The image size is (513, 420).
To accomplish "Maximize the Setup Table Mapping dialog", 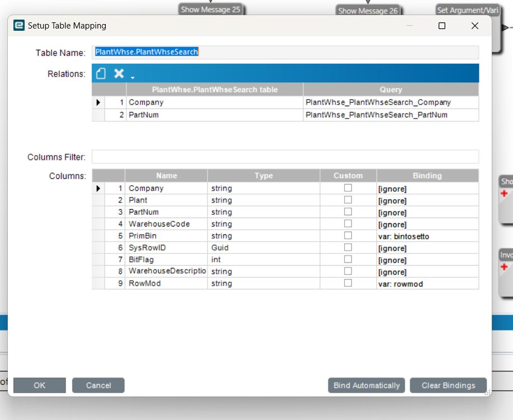I will (442, 26).
